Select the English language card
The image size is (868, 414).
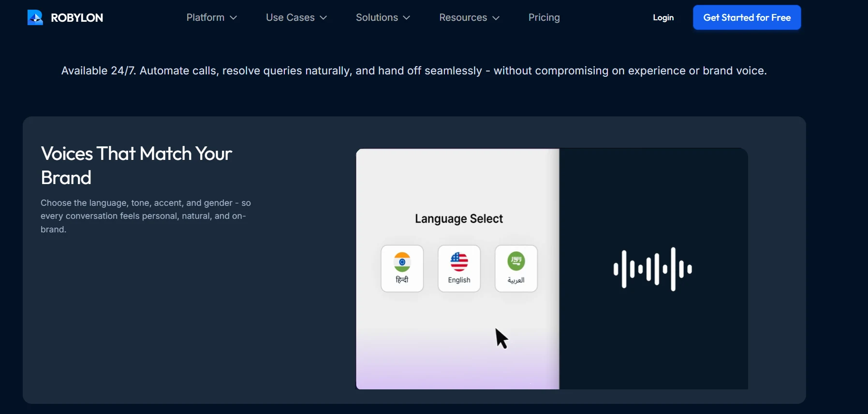(459, 269)
